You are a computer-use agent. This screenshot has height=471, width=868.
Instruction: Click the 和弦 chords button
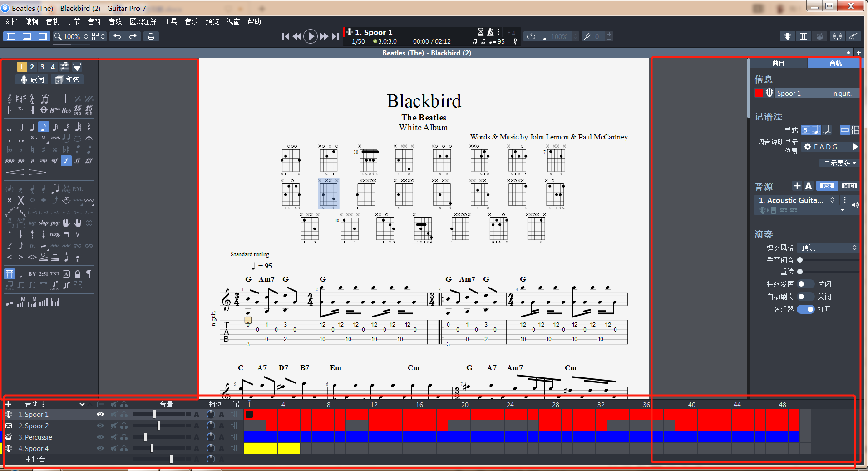[x=67, y=79]
